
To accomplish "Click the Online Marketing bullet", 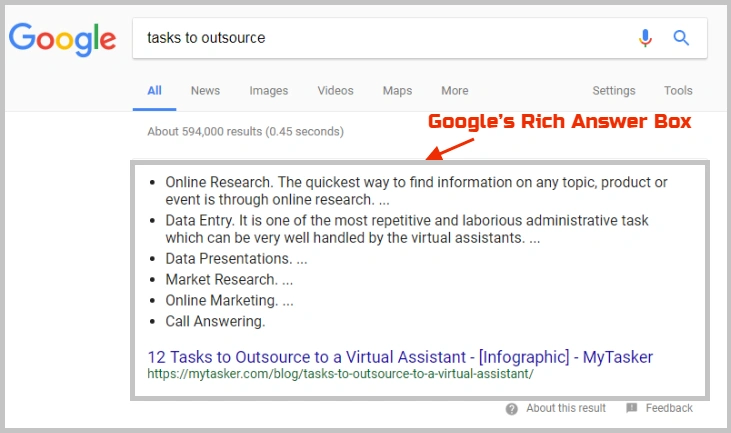I will tap(229, 301).
